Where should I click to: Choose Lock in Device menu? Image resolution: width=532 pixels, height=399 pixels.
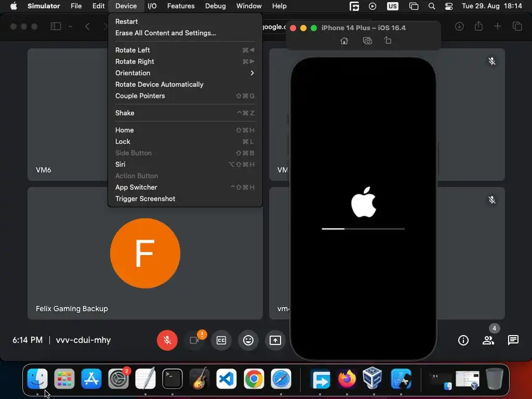tap(185, 141)
